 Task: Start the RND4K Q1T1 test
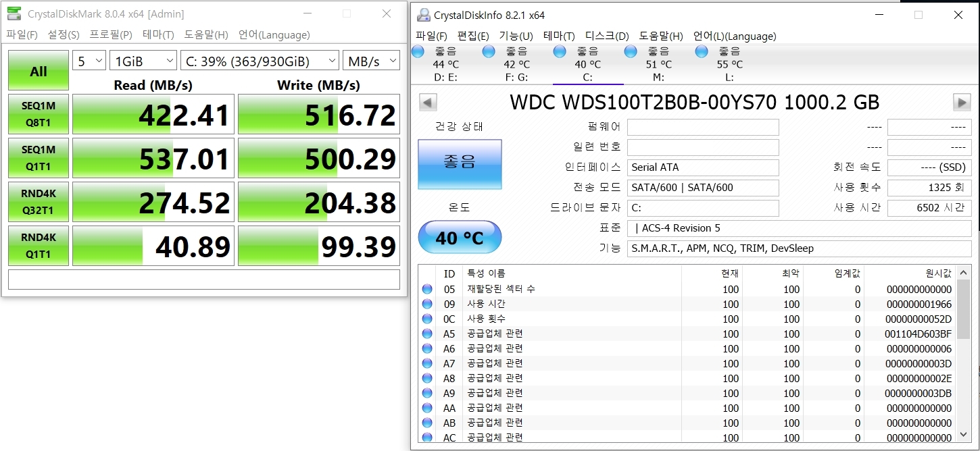(x=39, y=246)
